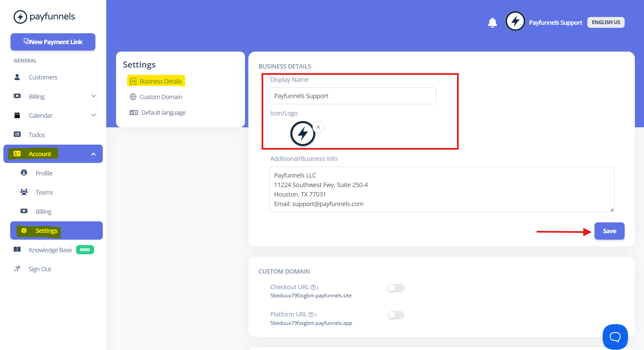Viewport: 644px width, 350px height.
Task: Open the notifications bell
Action: [492, 22]
